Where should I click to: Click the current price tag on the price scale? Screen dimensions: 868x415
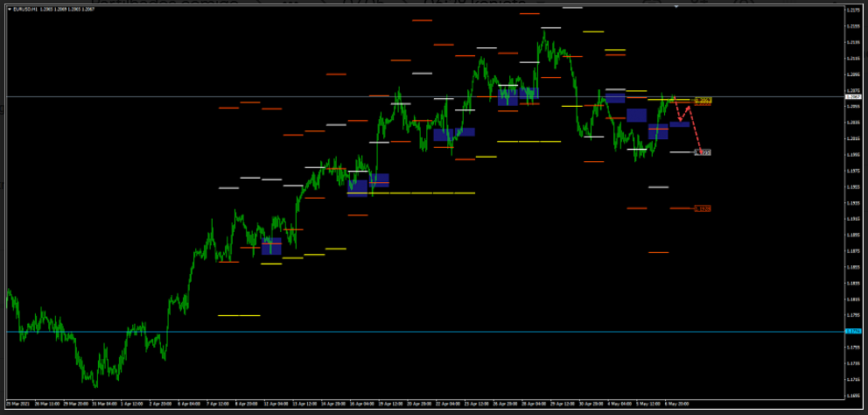coord(852,97)
